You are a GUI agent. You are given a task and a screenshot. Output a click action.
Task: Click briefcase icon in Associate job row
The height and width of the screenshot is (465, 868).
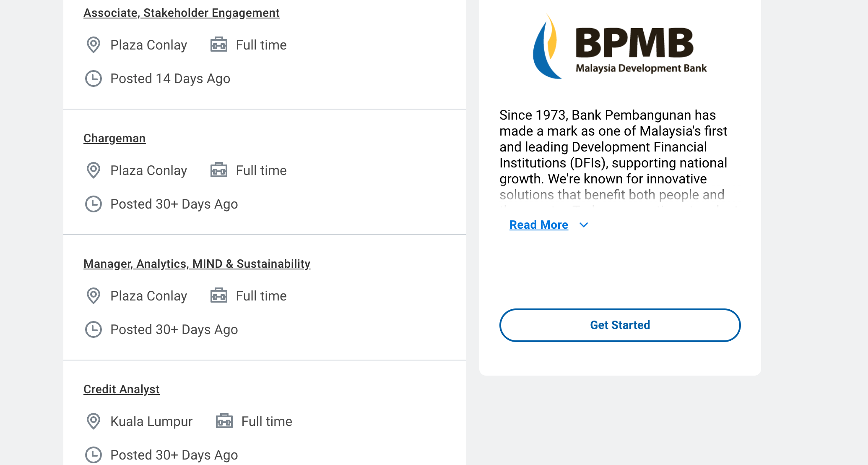pos(219,44)
